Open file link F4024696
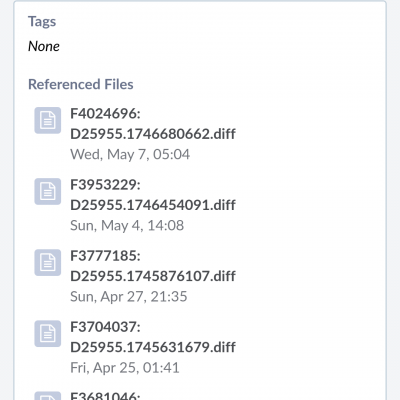400x400 pixels. pos(105,114)
